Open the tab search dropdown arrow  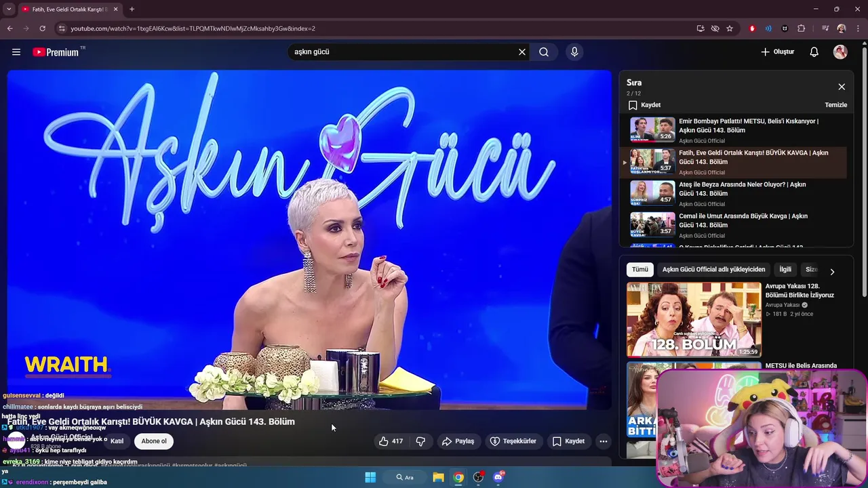point(9,9)
